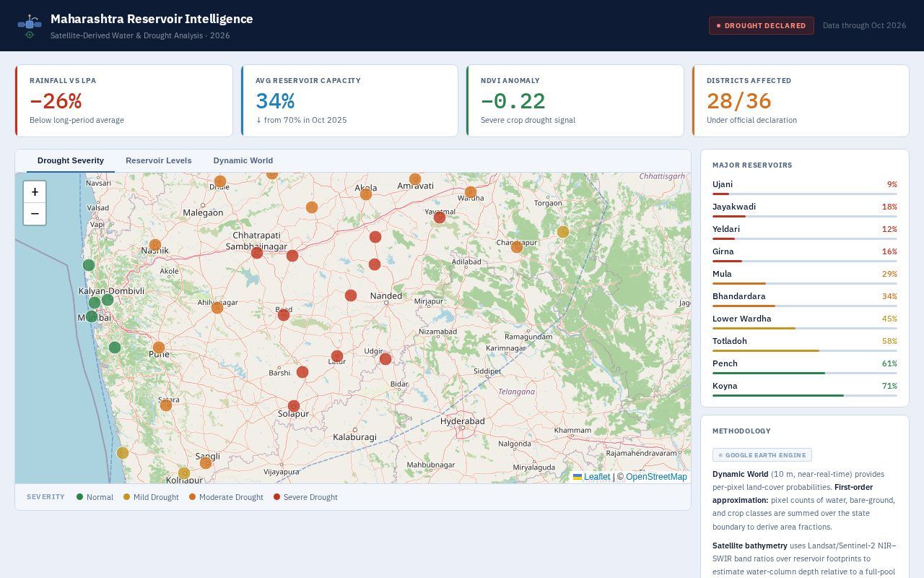Click the Google Earth Engine badge

pos(762,455)
